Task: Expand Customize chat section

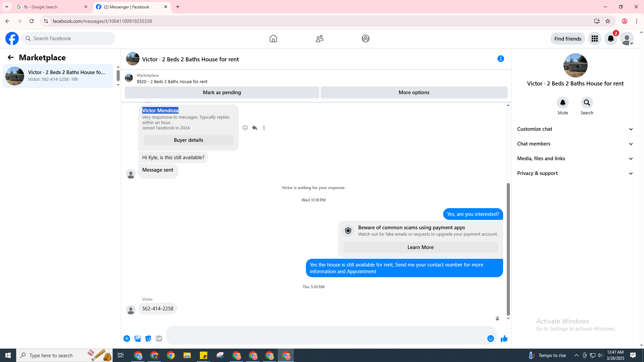Action: 576,129
